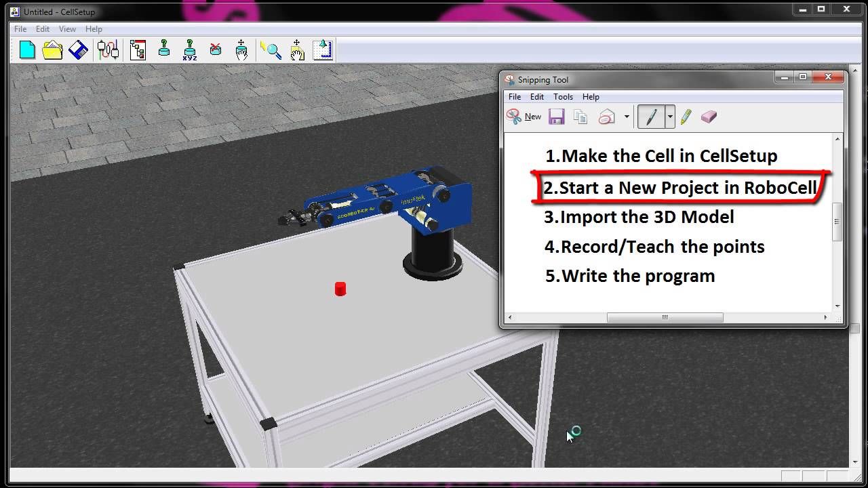Open the cell hierarchy tree view icon

click(x=138, y=49)
